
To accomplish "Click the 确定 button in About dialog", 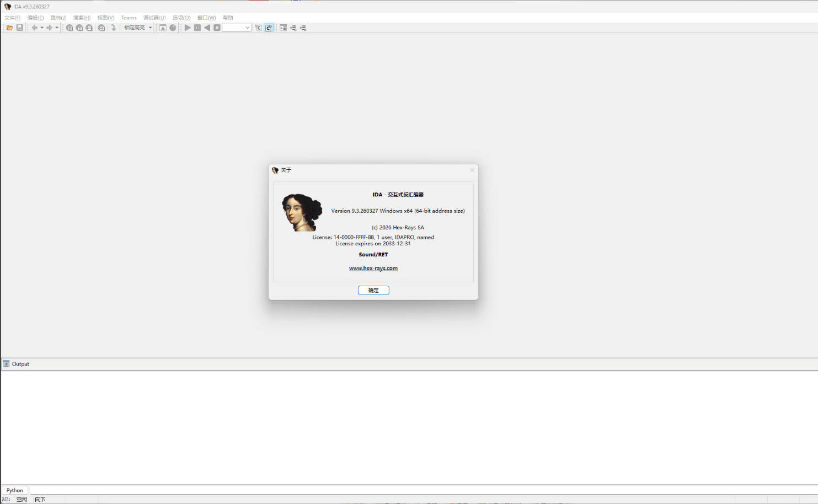I will click(373, 290).
